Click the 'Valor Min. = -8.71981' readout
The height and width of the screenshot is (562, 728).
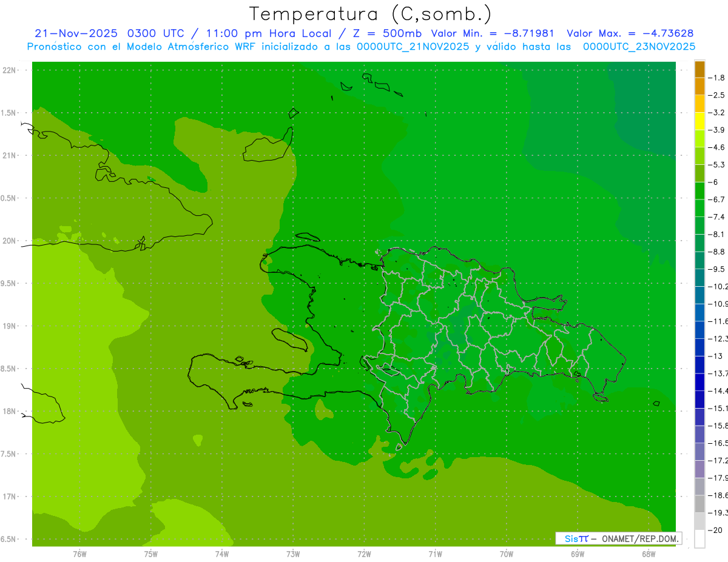pyautogui.click(x=493, y=33)
